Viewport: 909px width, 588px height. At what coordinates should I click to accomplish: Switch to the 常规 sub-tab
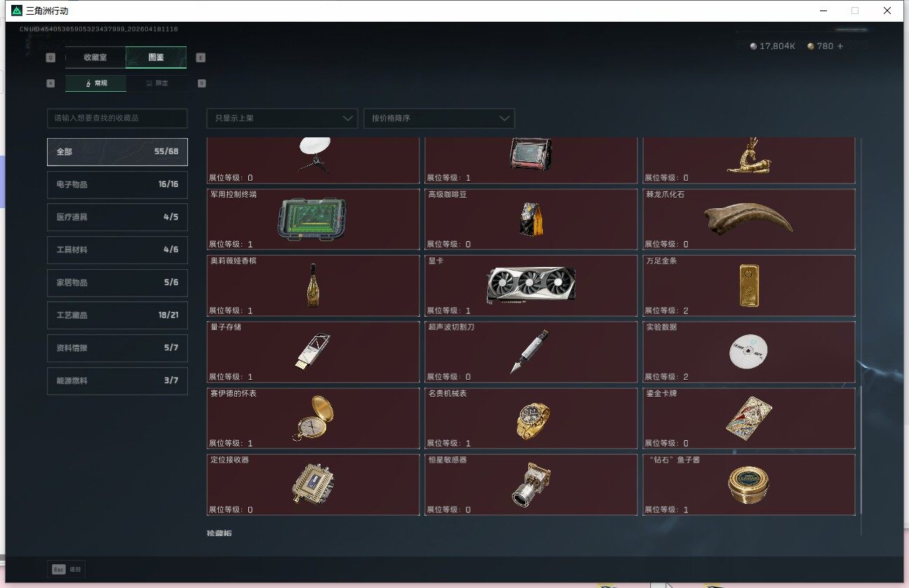(x=96, y=83)
